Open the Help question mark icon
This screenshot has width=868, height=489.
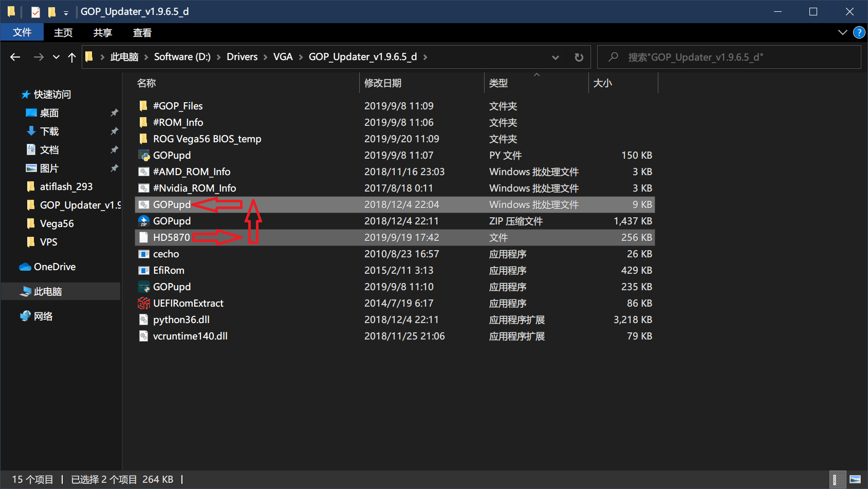point(859,32)
